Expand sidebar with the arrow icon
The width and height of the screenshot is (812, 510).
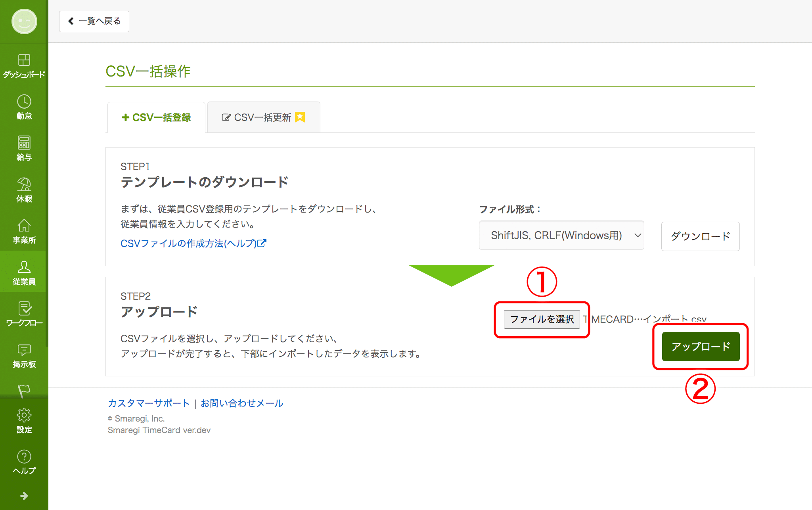point(24,496)
